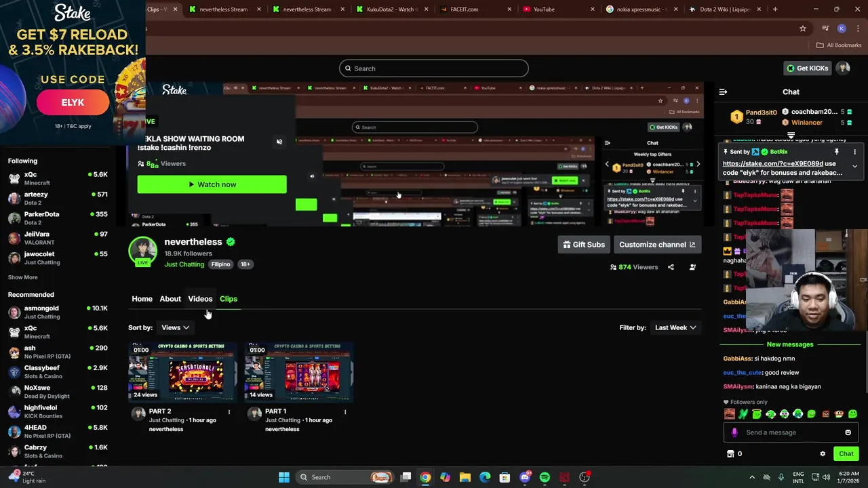The height and width of the screenshot is (488, 868).
Task: Select the Clips tab
Action: [x=228, y=299]
